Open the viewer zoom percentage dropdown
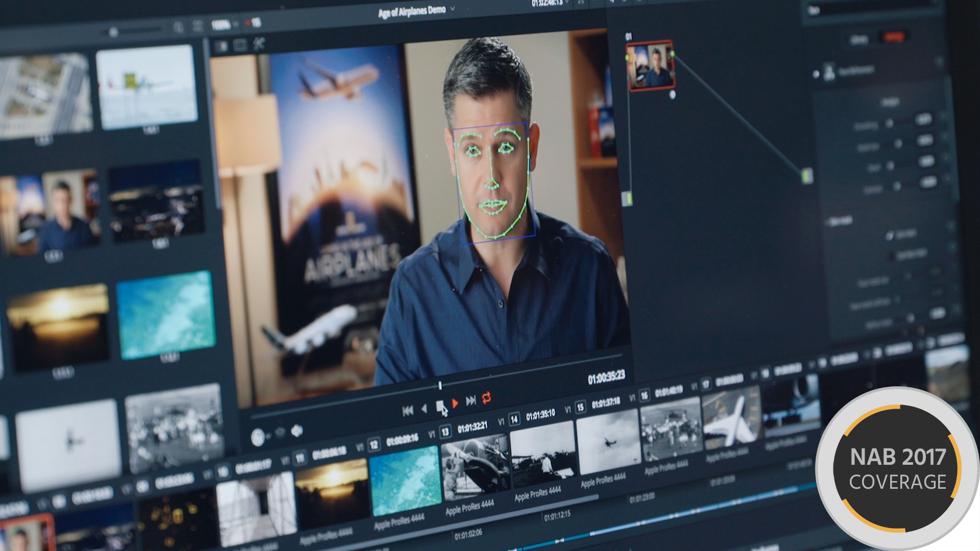The height and width of the screenshot is (551, 980). click(225, 24)
